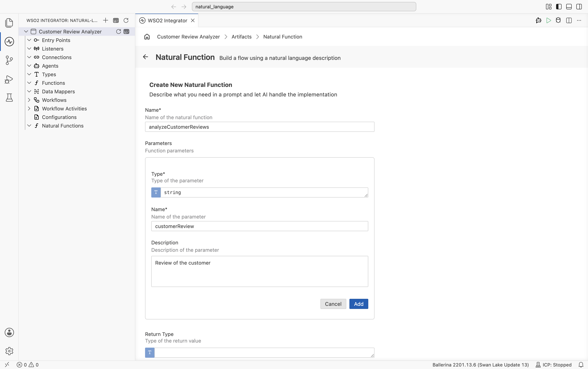588x369 pixels.
Task: Open the AI chat bot icon in editor toolbar
Action: (538, 20)
